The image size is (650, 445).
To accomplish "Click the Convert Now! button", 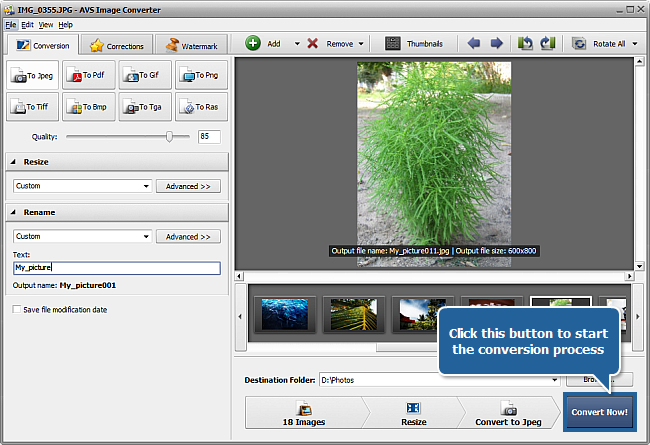I will 599,412.
